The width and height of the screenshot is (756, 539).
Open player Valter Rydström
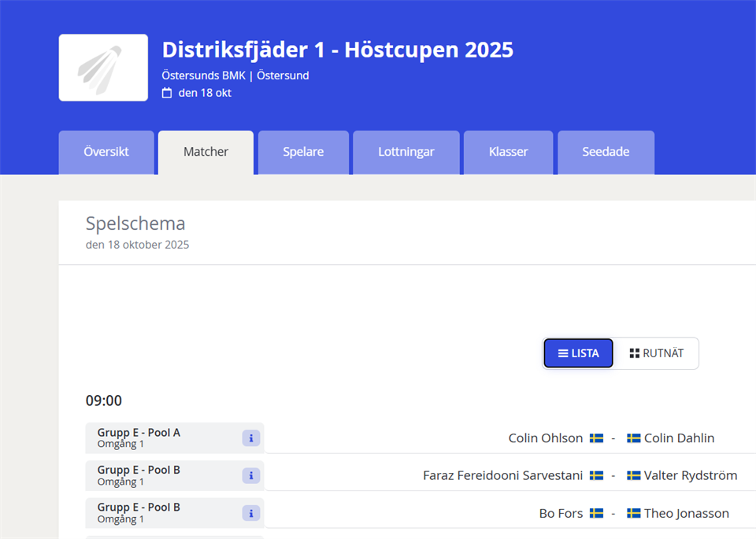point(690,475)
